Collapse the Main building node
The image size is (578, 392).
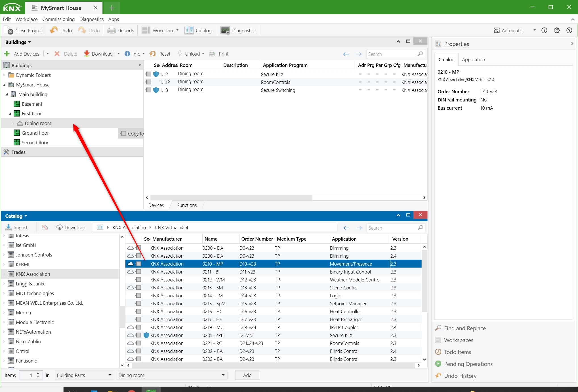(x=7, y=94)
